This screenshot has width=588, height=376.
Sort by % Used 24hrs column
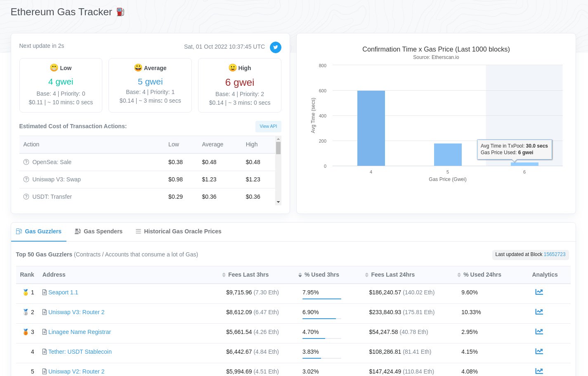point(479,275)
